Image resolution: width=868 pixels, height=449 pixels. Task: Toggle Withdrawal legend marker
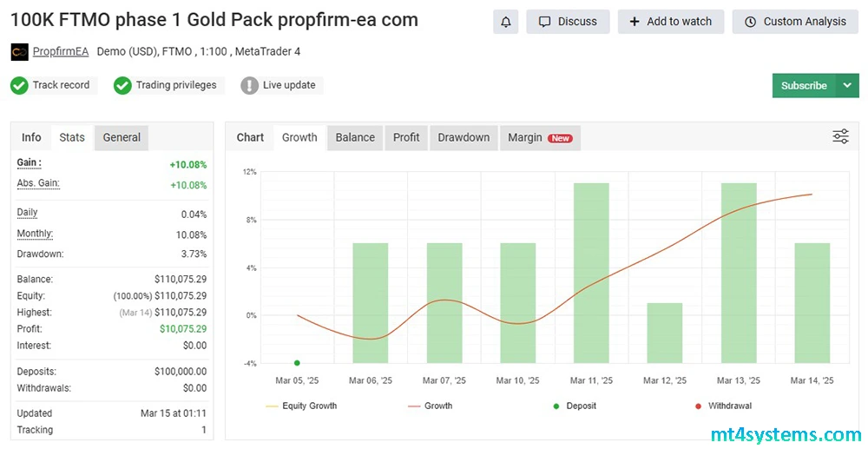tap(698, 406)
